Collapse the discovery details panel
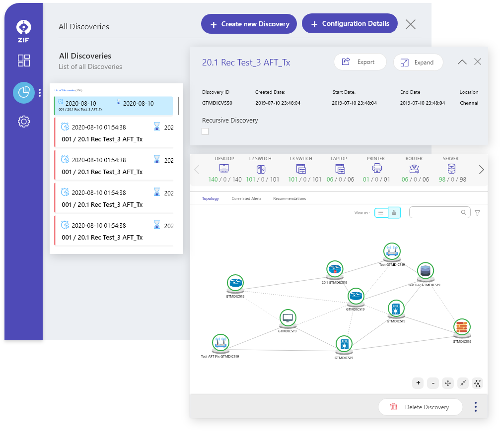504x435 pixels. point(462,62)
